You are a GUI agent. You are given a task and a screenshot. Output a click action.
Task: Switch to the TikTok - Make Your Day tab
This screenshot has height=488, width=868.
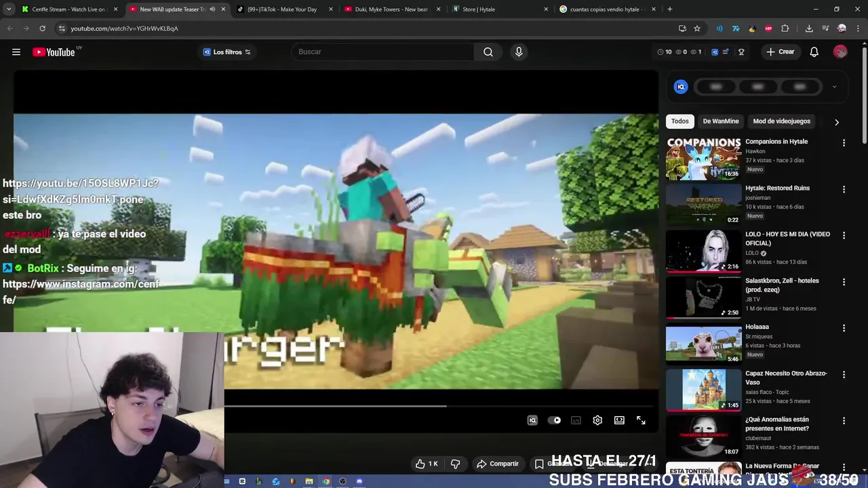285,9
